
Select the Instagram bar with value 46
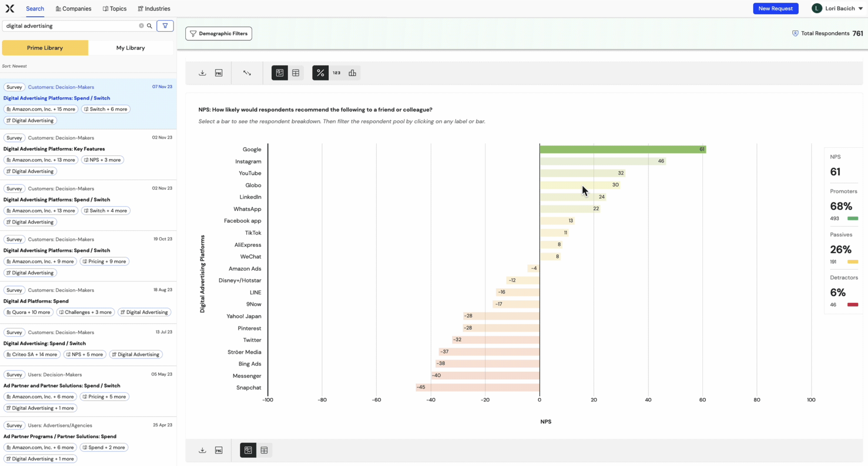603,161
